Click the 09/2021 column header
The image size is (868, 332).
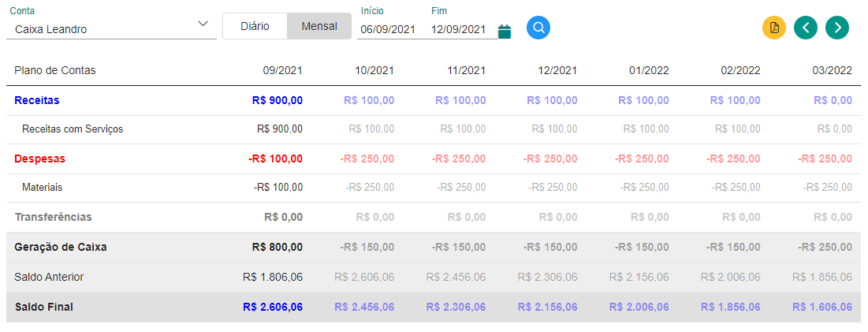[x=283, y=70]
